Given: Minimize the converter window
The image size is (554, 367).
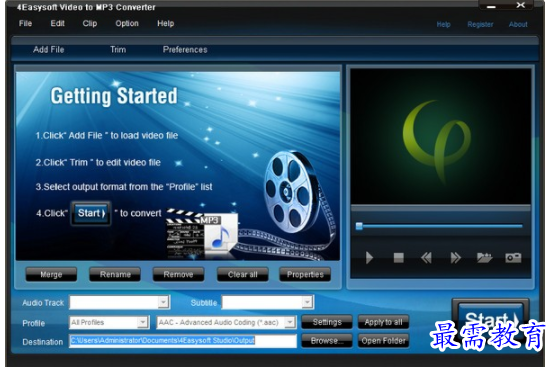Looking at the screenshot, I should point(491,6).
